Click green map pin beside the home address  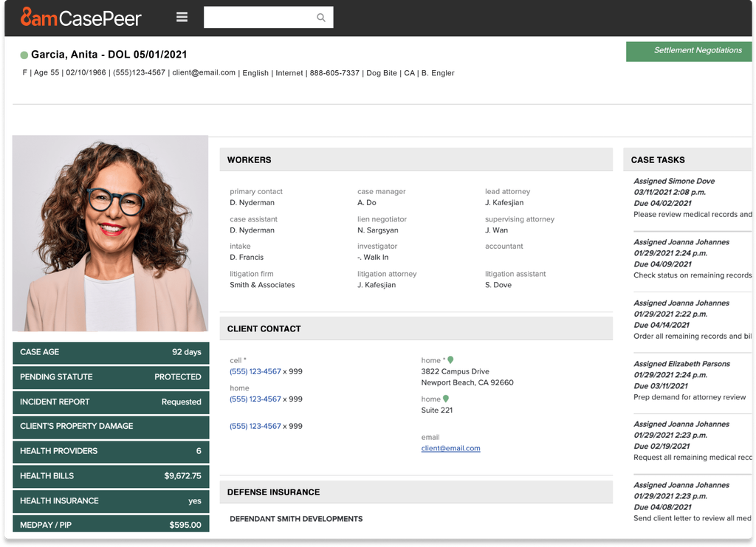(450, 358)
